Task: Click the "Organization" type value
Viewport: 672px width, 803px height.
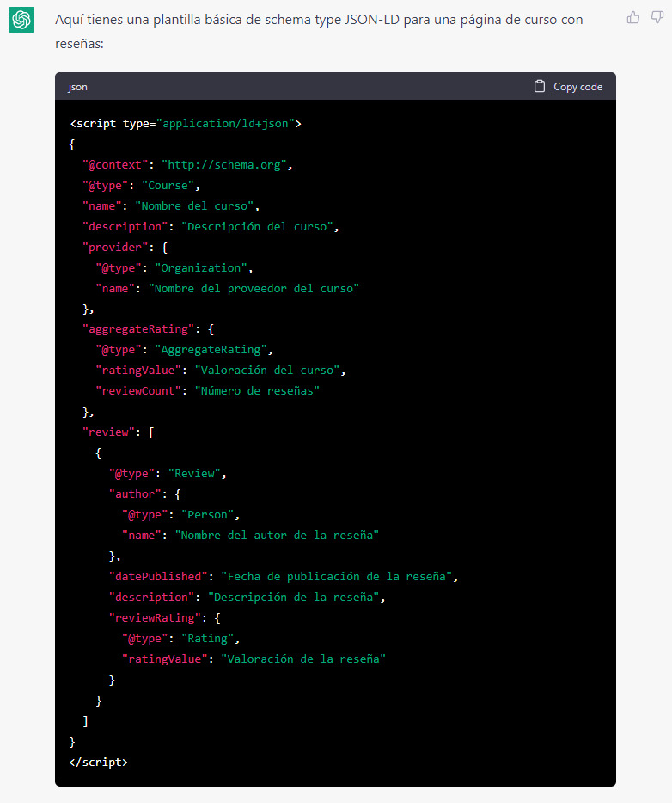Action: pos(200,268)
